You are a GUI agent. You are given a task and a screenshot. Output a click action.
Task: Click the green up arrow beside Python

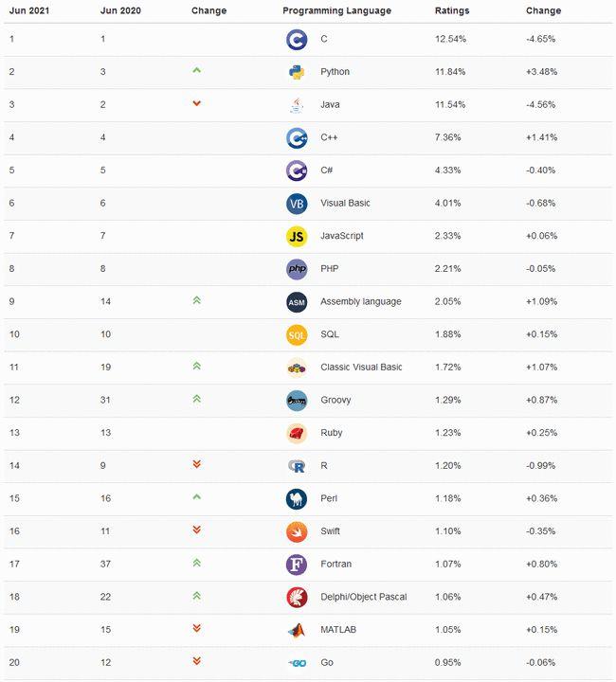[x=196, y=70]
